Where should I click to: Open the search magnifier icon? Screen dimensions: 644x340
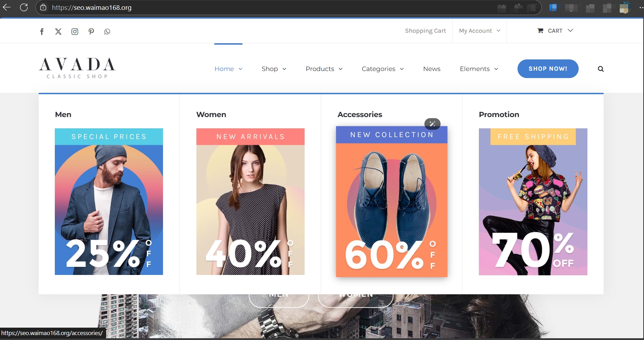tap(601, 69)
